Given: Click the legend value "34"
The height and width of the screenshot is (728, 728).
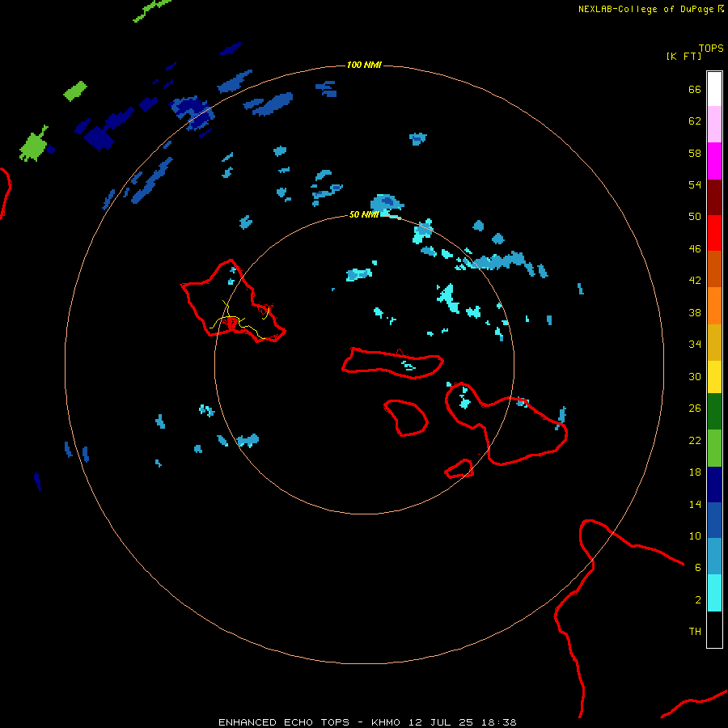Looking at the screenshot, I should point(695,345).
